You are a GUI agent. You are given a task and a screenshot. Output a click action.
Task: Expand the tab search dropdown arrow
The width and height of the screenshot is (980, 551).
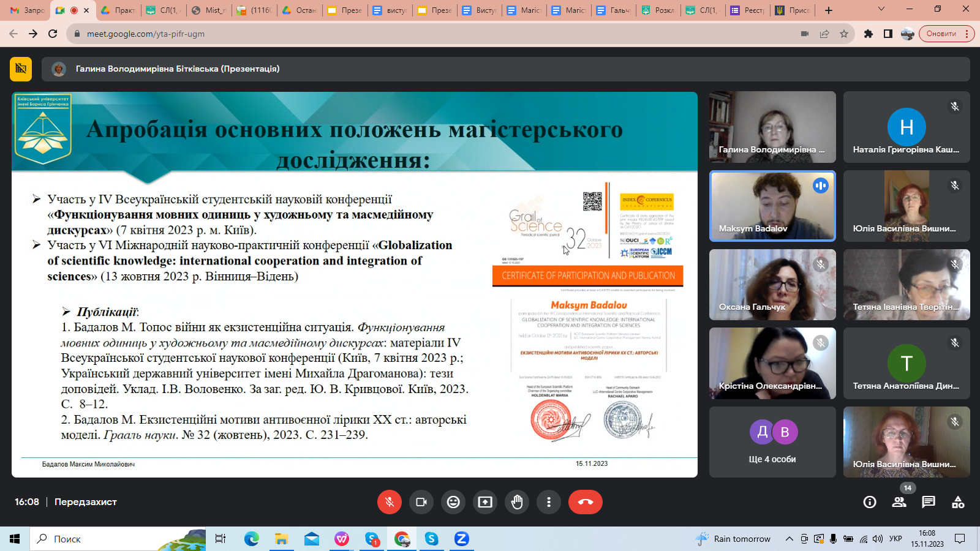pos(881,10)
